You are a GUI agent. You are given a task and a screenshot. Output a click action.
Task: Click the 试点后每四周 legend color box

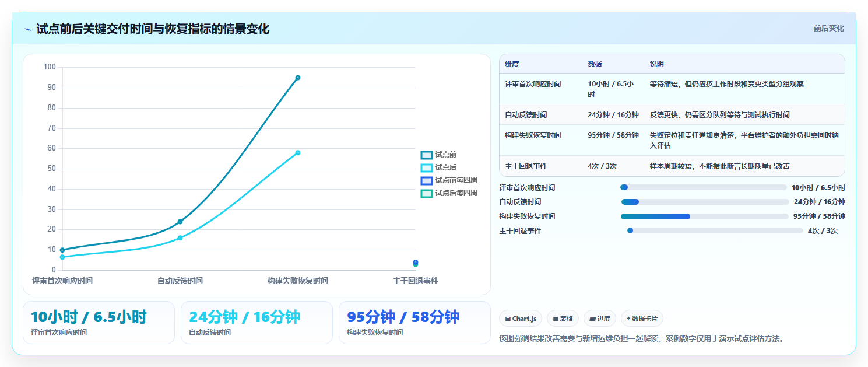click(427, 193)
